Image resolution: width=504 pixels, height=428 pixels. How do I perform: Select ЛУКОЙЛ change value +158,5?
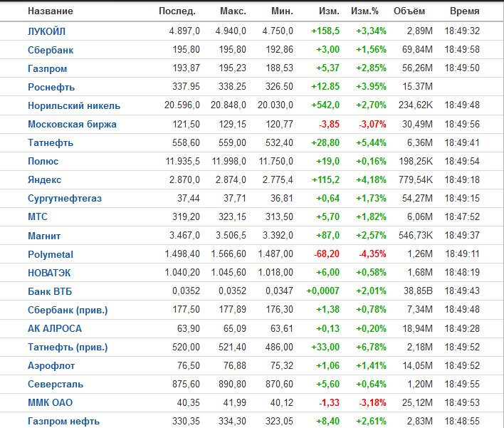tap(325, 31)
